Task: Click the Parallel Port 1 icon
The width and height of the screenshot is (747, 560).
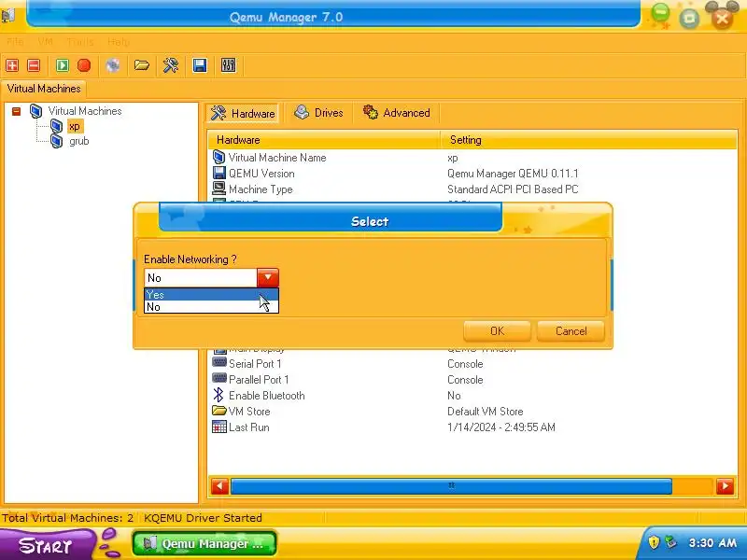Action: pos(219,379)
